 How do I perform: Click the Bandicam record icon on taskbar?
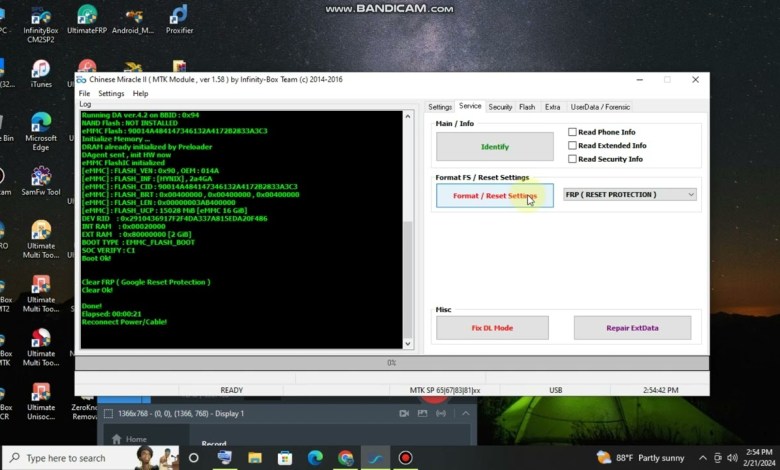405,458
